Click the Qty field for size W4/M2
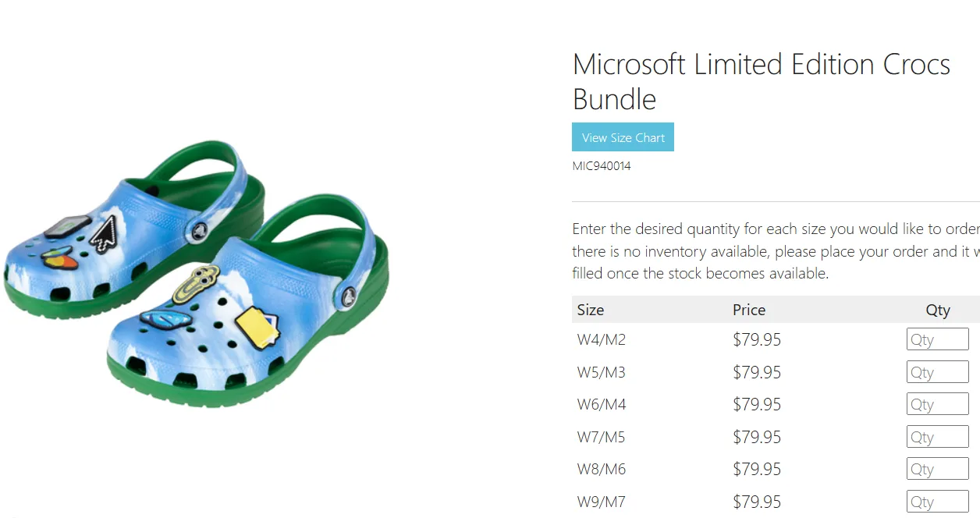The height and width of the screenshot is (518, 980). click(x=937, y=339)
